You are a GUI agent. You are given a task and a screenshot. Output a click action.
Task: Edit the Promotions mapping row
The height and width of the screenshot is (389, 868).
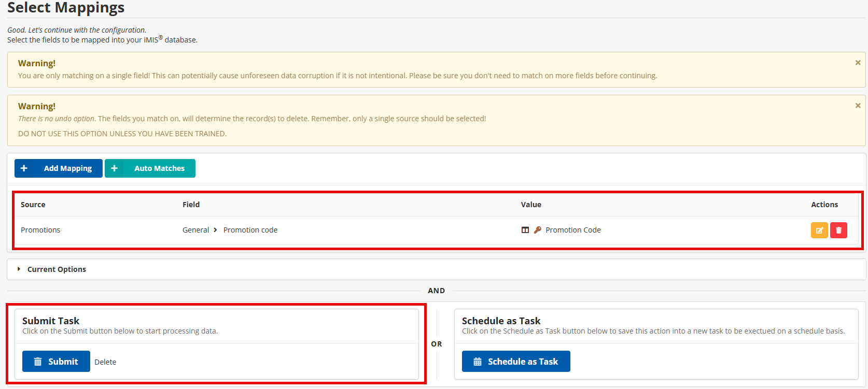819,230
